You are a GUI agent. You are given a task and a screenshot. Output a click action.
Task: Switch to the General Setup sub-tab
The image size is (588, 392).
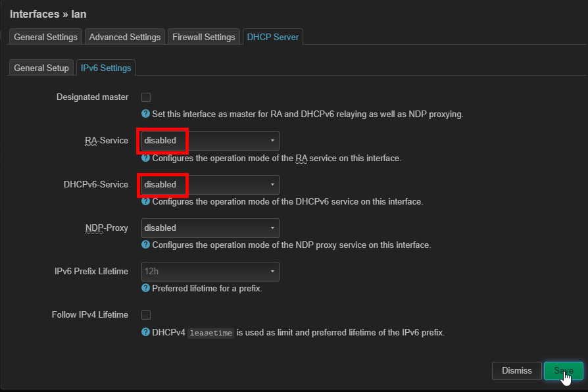coord(41,68)
